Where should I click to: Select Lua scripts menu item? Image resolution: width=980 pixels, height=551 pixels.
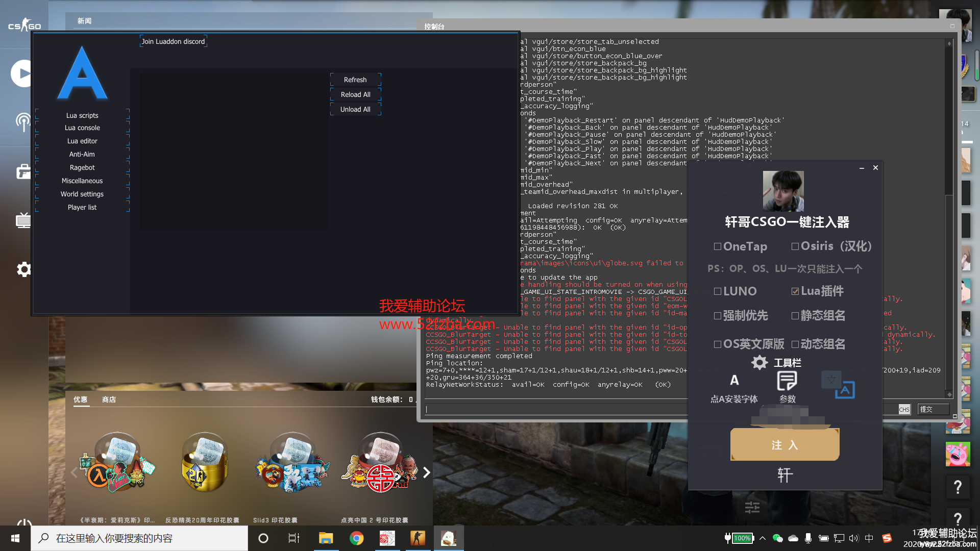(82, 115)
